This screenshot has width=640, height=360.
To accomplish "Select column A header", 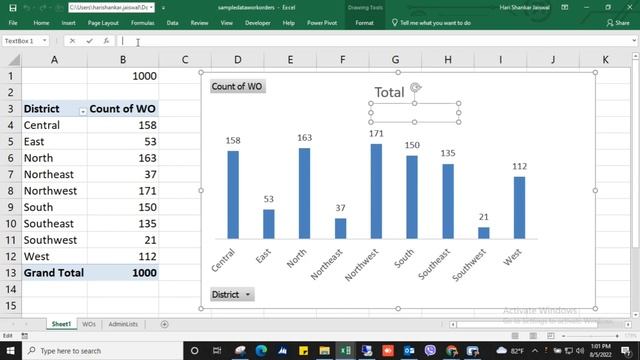I will click(x=54, y=60).
